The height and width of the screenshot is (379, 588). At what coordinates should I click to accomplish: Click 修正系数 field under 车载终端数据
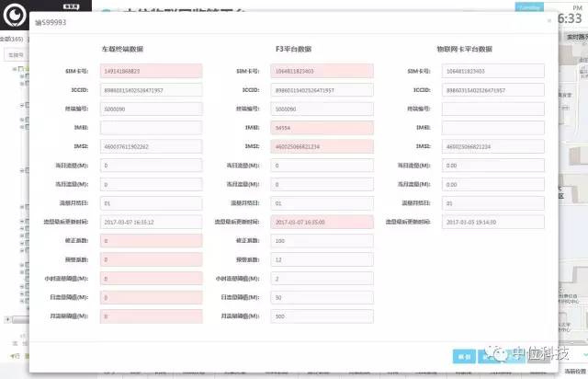coord(151,241)
